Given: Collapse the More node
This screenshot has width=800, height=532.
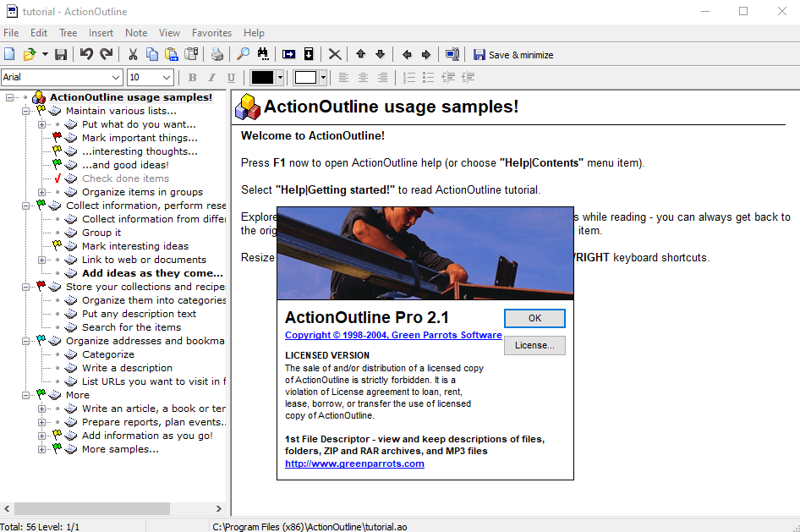Looking at the screenshot, I should pos(25,395).
